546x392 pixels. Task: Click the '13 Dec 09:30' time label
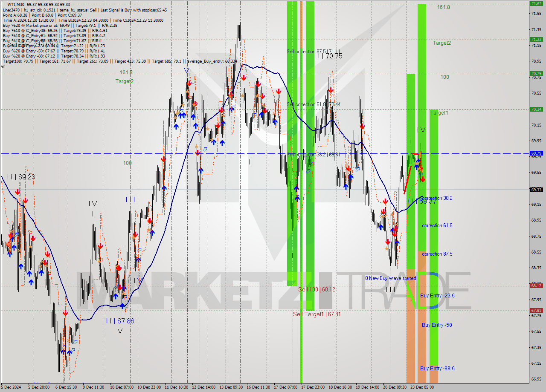tap(231, 387)
